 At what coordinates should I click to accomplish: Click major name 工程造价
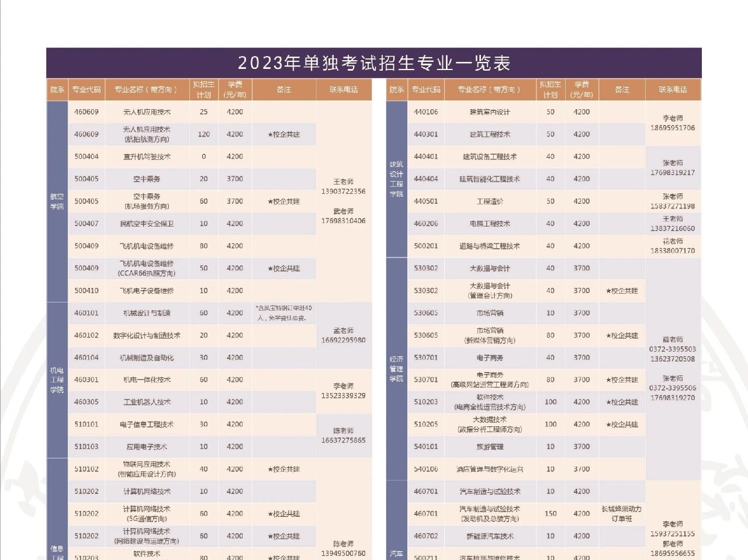490,201
